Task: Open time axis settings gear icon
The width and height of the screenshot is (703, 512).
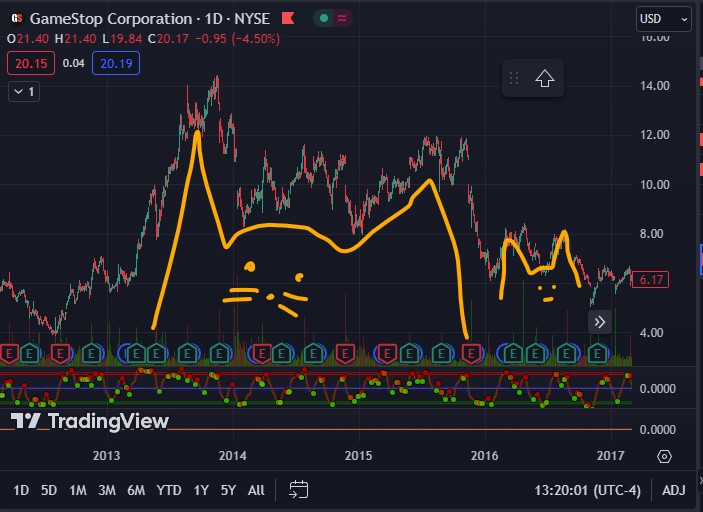Action: (664, 457)
